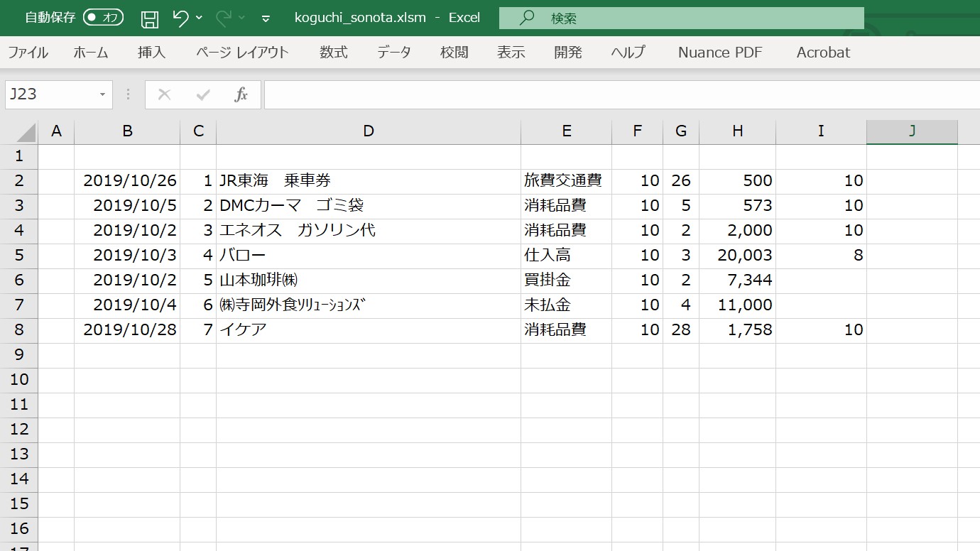
Task: Select the date cell 2019/10/26
Action: click(x=127, y=180)
